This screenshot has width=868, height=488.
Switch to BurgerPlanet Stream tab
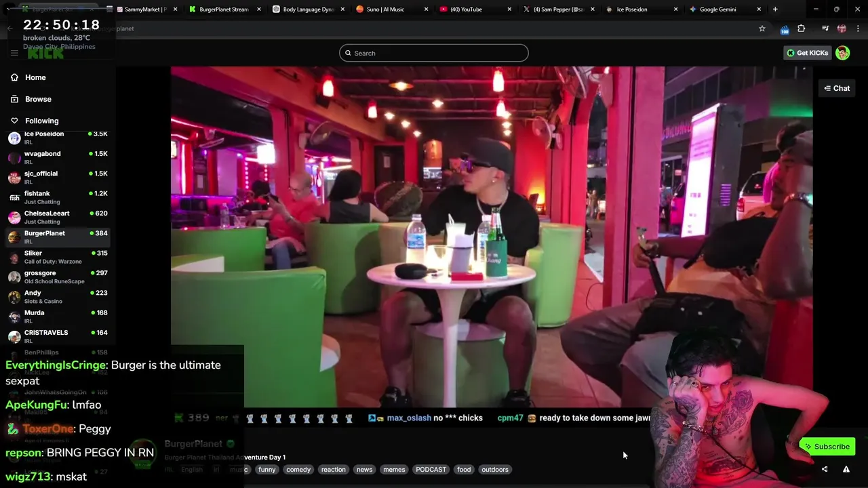pos(225,9)
